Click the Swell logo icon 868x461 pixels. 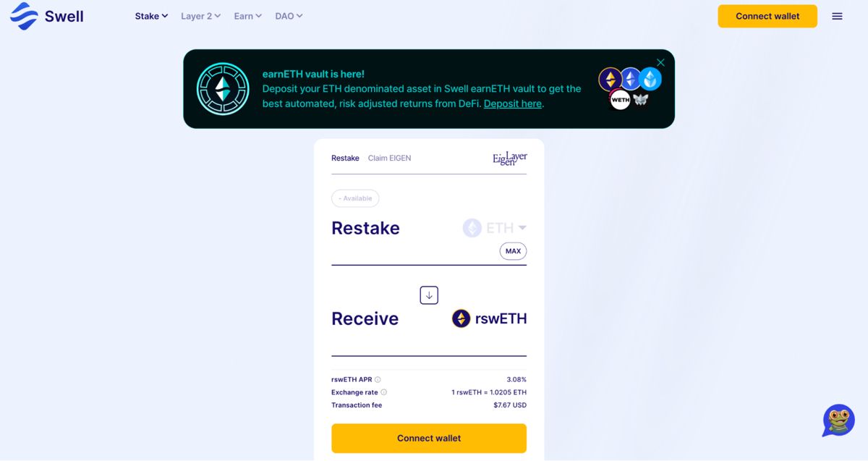tap(24, 16)
